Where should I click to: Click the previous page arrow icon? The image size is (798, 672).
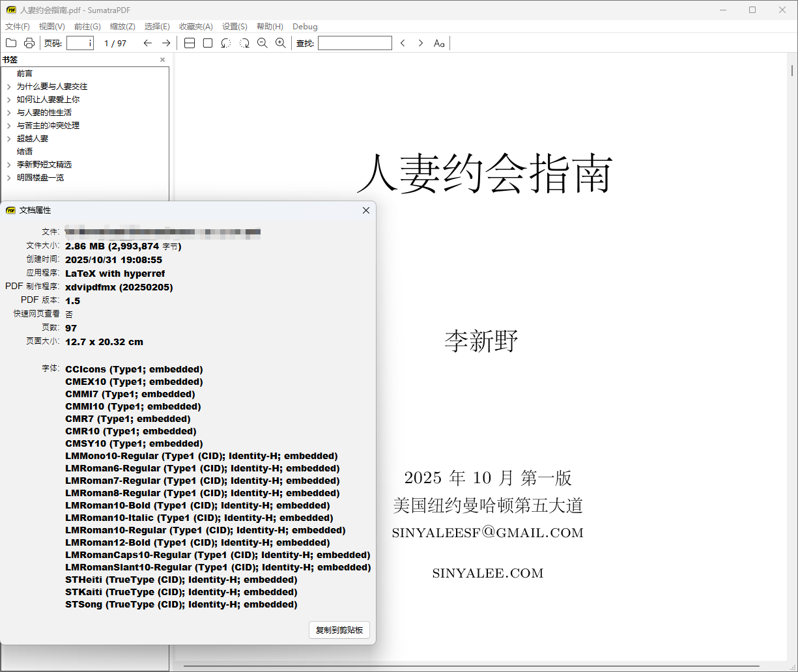[149, 43]
